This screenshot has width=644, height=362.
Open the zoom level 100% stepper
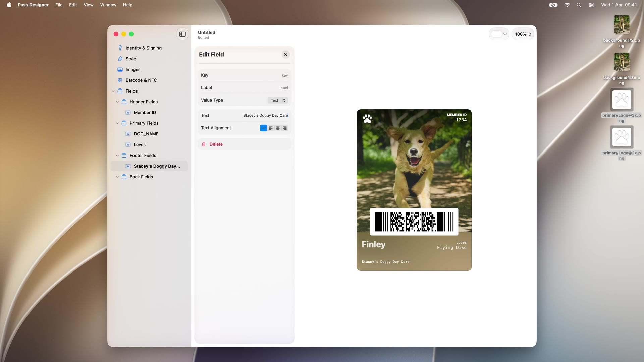pyautogui.click(x=523, y=34)
